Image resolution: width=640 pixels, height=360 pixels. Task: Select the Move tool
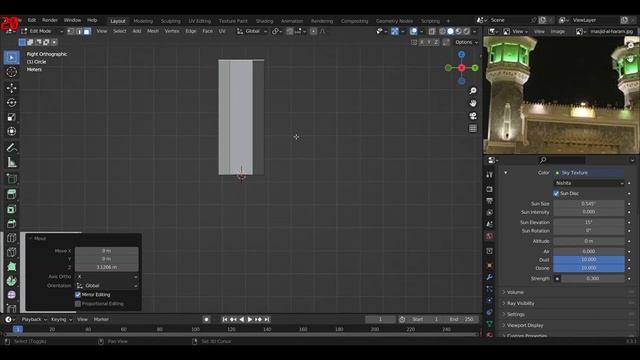(11, 88)
